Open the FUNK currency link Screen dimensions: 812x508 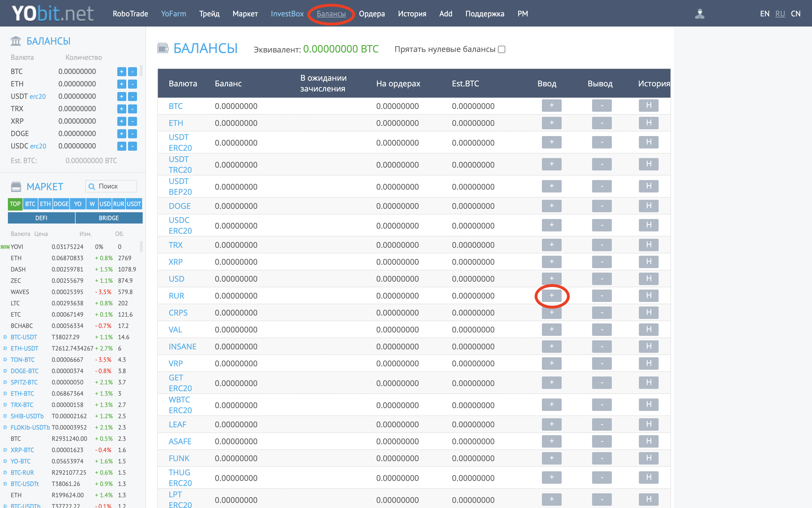click(x=179, y=458)
